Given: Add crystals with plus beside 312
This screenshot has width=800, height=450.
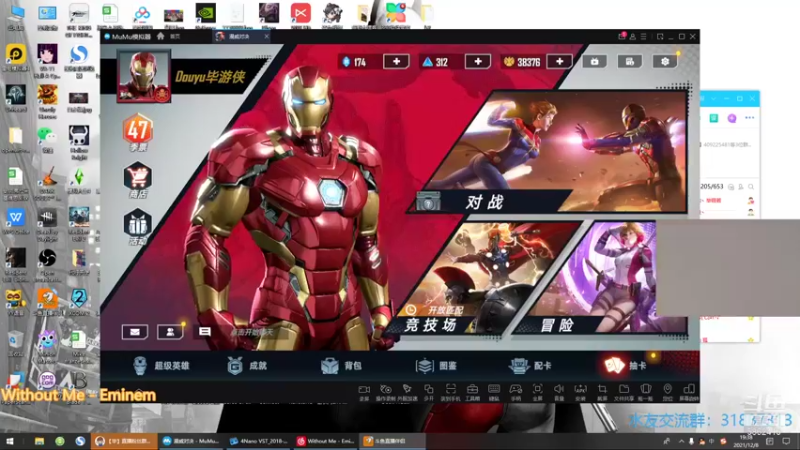Looking at the screenshot, I should click(x=478, y=62).
